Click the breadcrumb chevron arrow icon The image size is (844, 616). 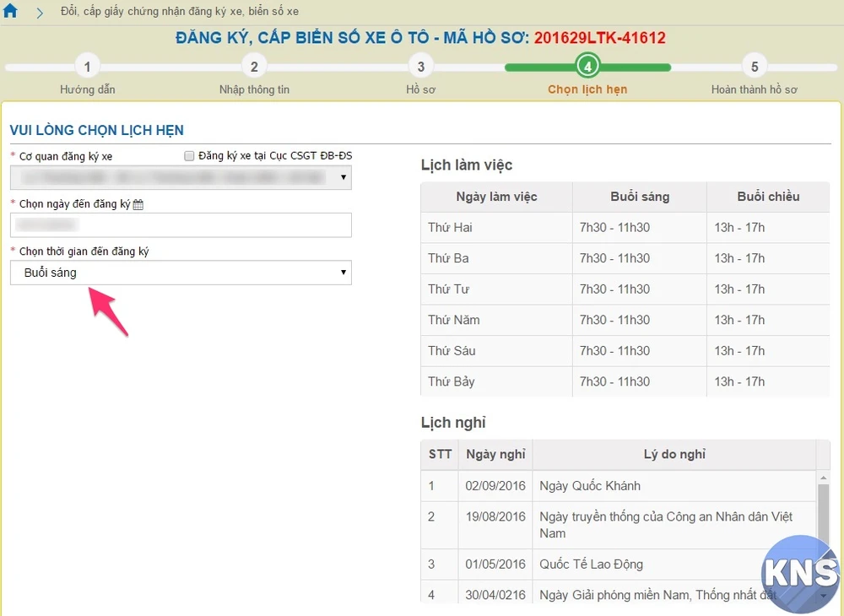tap(40, 13)
